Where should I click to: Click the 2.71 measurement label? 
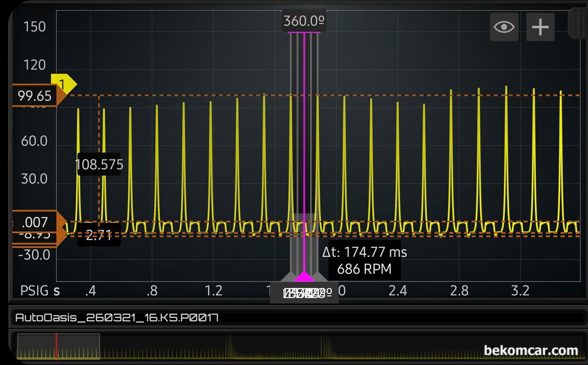[x=99, y=235]
